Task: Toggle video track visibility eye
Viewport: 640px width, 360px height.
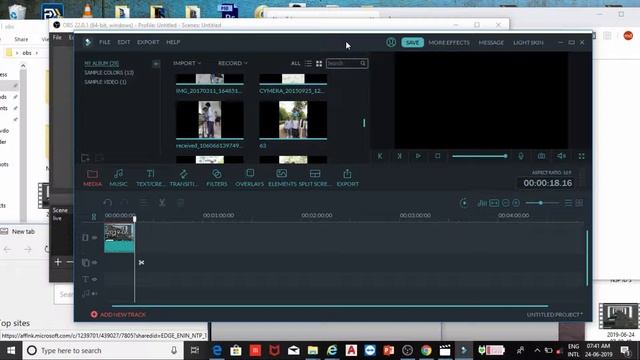Action: coord(95,238)
